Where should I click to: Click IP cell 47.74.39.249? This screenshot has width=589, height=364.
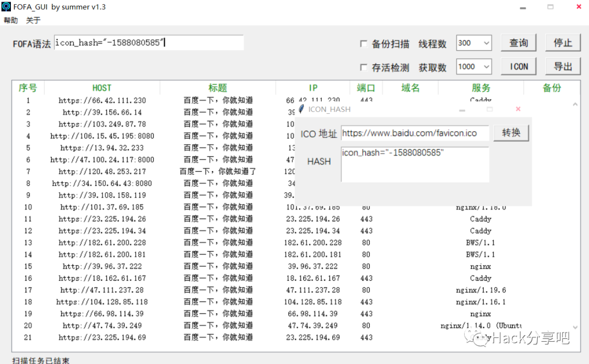point(313,326)
